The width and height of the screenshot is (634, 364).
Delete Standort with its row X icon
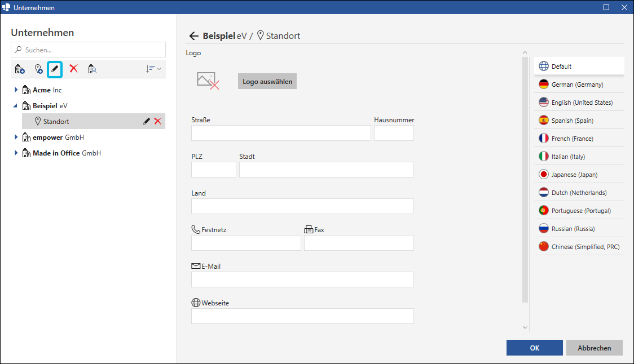tap(158, 121)
